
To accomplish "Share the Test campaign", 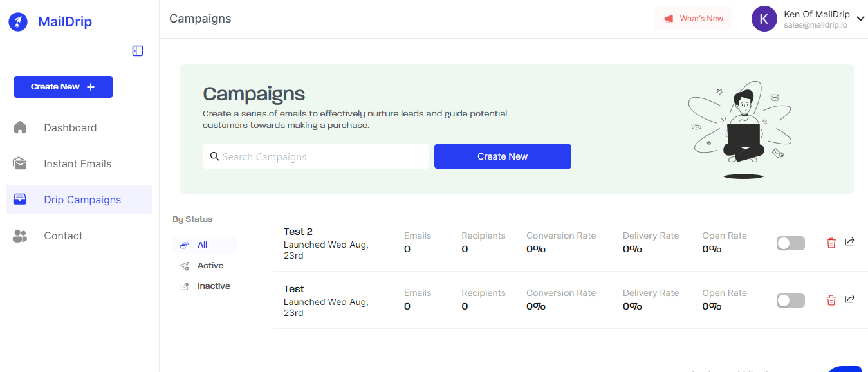I will 850,299.
